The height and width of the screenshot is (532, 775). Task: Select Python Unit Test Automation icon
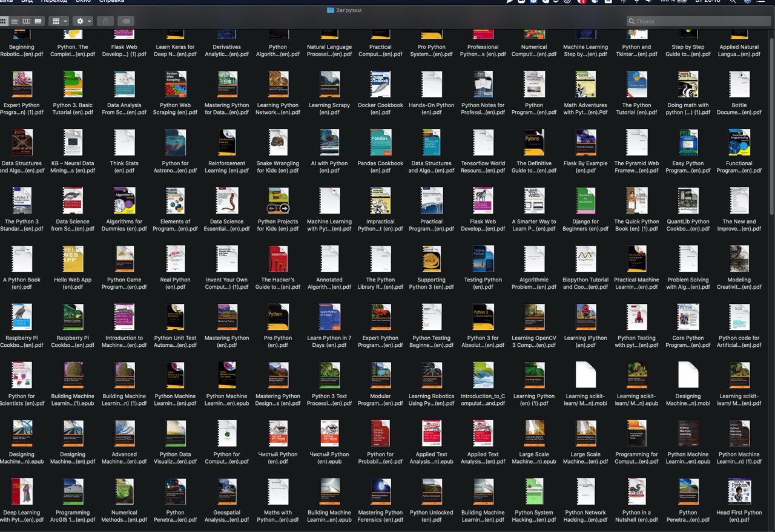click(x=176, y=317)
